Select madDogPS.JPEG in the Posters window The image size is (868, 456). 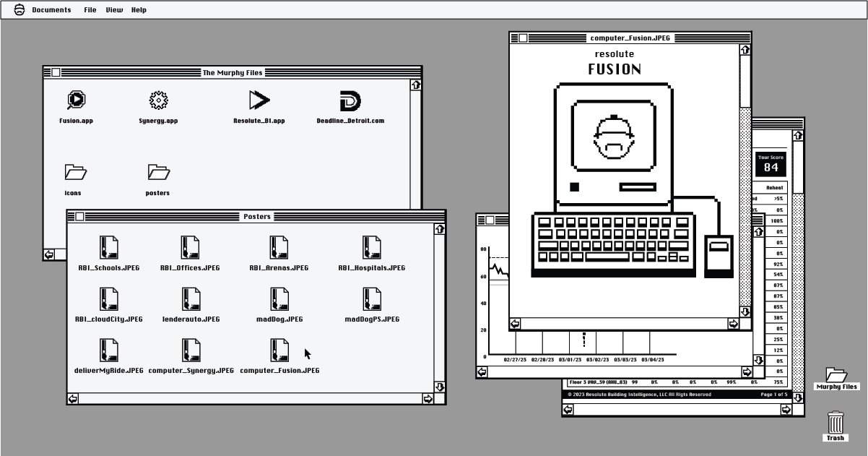pos(372,299)
